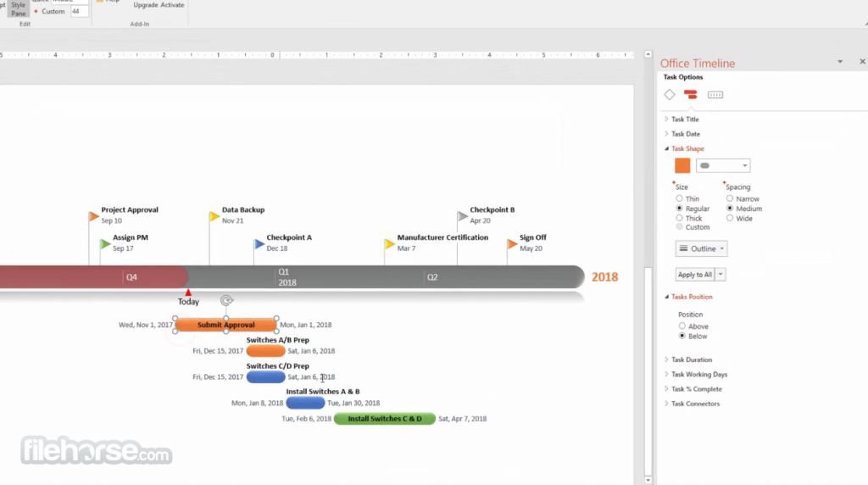The image size is (868, 485).
Task: Select the Install Switches C & D bar
Action: click(385, 419)
